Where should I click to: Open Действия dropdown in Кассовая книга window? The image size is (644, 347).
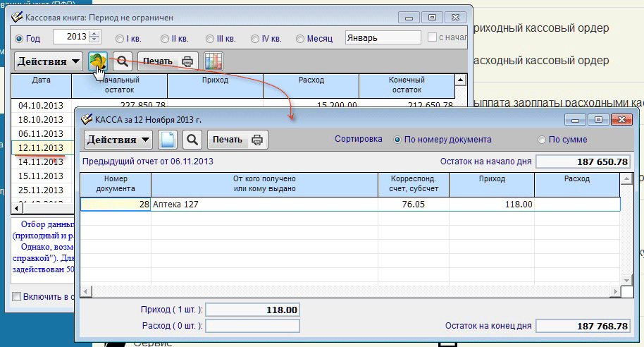pos(49,61)
